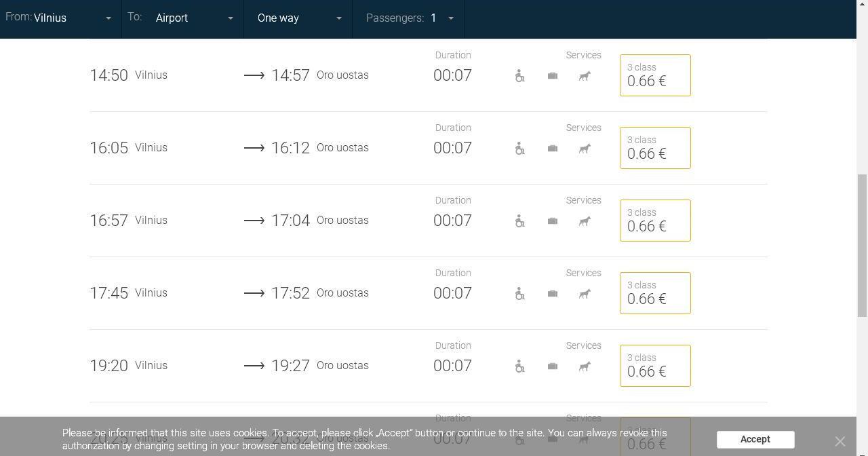The height and width of the screenshot is (456, 868).
Task: Expand the One way trip type dropdown
Action: [298, 18]
